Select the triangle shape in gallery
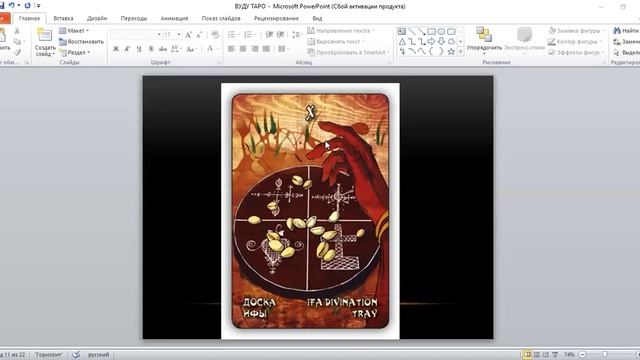 [x=402, y=42]
